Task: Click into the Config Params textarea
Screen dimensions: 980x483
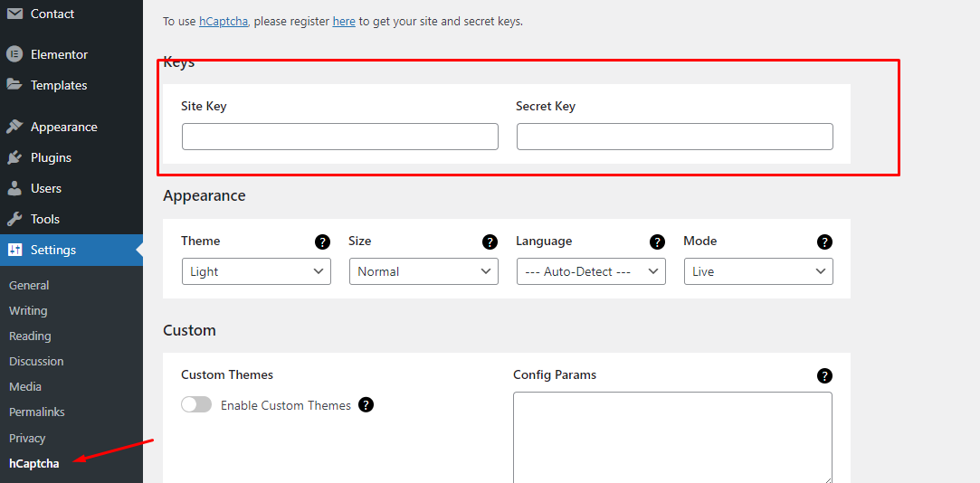Action: (672, 438)
